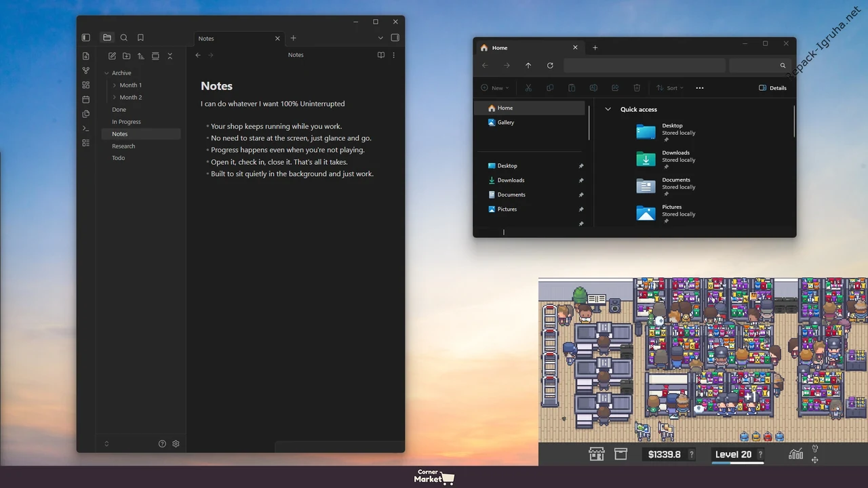Expand the Month 2 folder
The image size is (868, 488).
[115, 98]
